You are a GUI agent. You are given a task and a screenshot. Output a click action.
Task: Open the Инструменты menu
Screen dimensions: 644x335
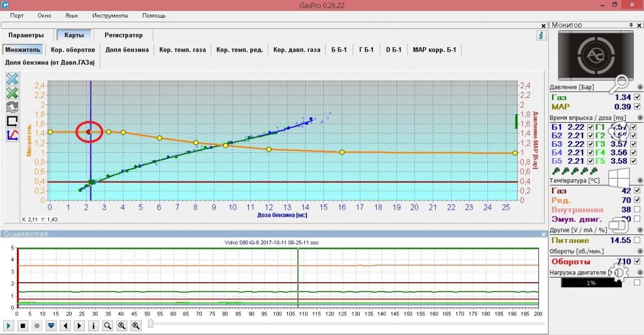(x=109, y=14)
